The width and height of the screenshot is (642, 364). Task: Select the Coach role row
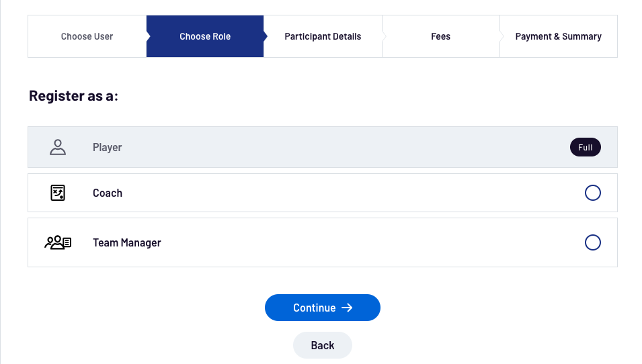[x=323, y=193]
